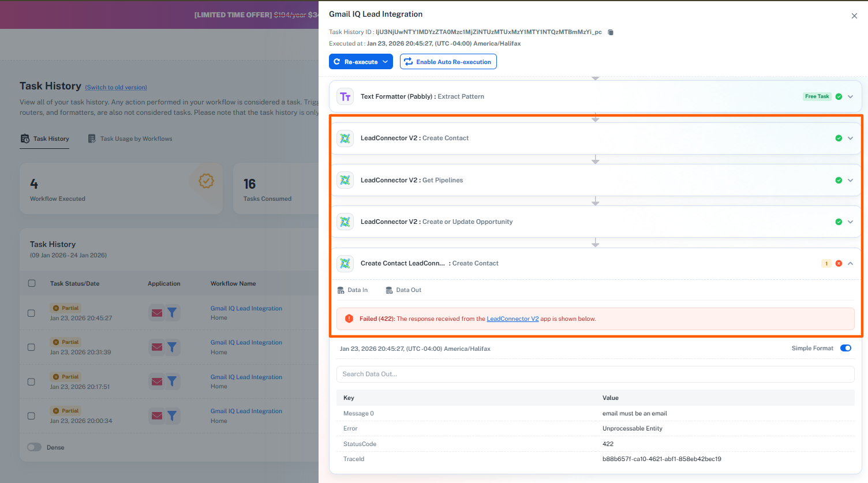Viewport: 868px width, 483px height.
Task: Click the 'Unprocessable Entity' error value
Action: (x=632, y=428)
